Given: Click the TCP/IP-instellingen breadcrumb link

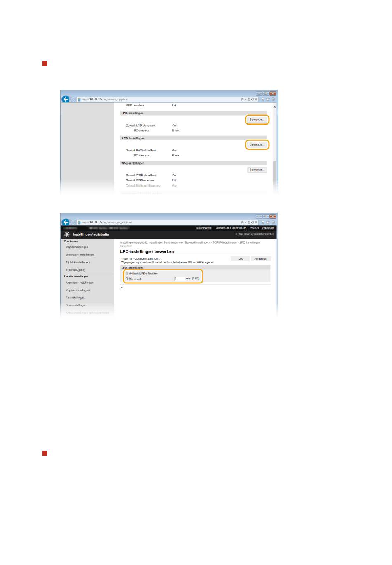Looking at the screenshot, I should pos(225,243).
